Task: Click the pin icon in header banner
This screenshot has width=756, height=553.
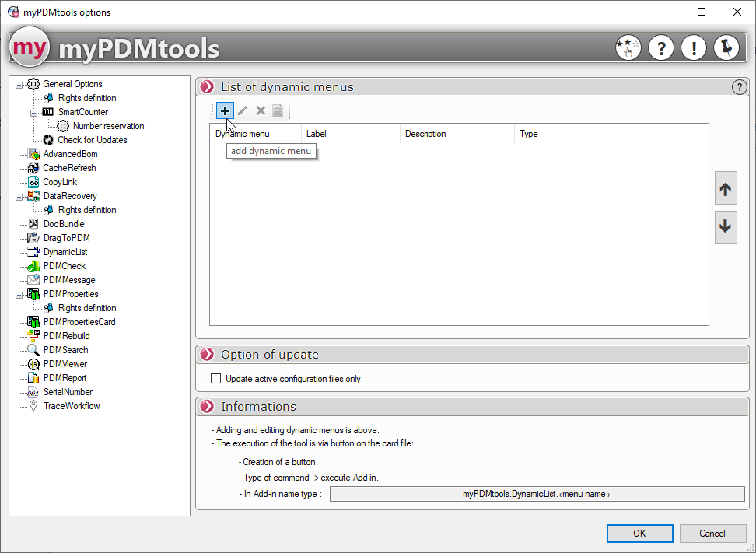Action: [x=726, y=48]
